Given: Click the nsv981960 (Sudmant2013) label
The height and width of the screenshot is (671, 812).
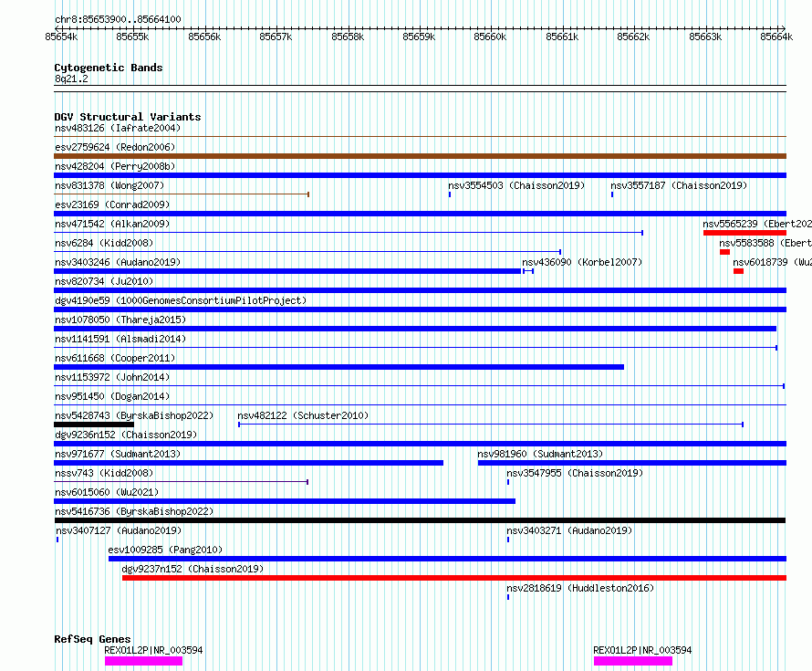Looking at the screenshot, I should coord(540,454).
